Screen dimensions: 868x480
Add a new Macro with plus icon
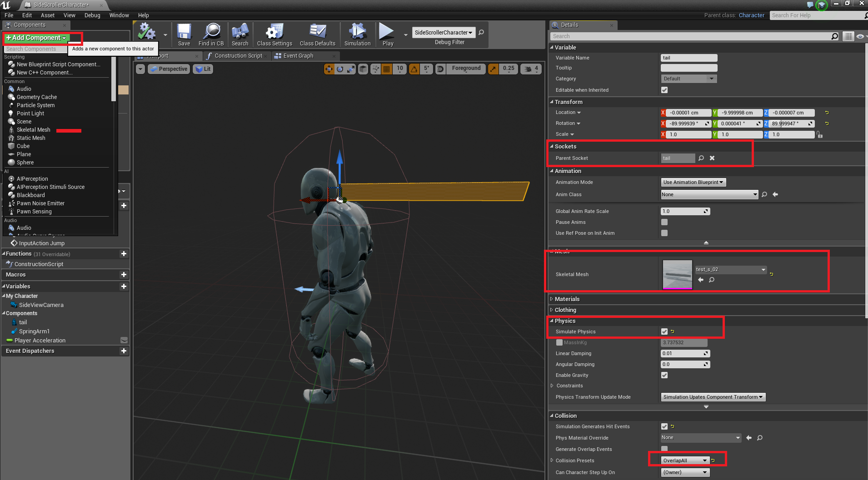(124, 275)
